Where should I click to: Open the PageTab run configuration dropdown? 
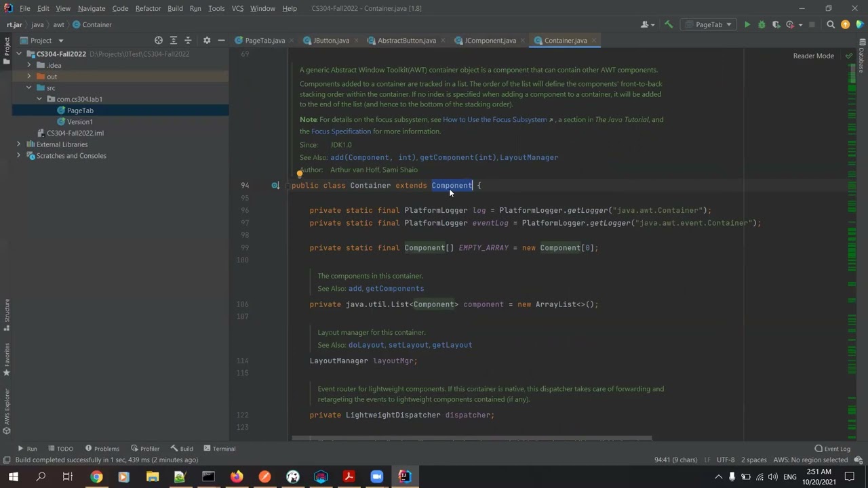(709, 25)
